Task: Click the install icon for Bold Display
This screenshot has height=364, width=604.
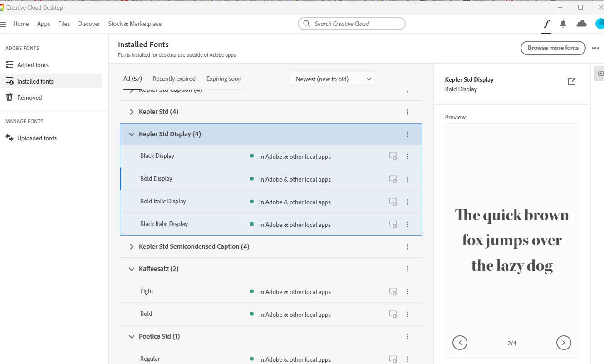Action: (393, 179)
